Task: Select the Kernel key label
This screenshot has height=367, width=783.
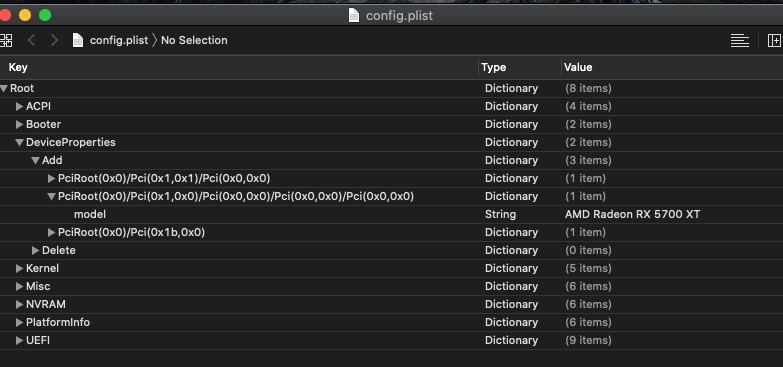Action: coord(42,268)
